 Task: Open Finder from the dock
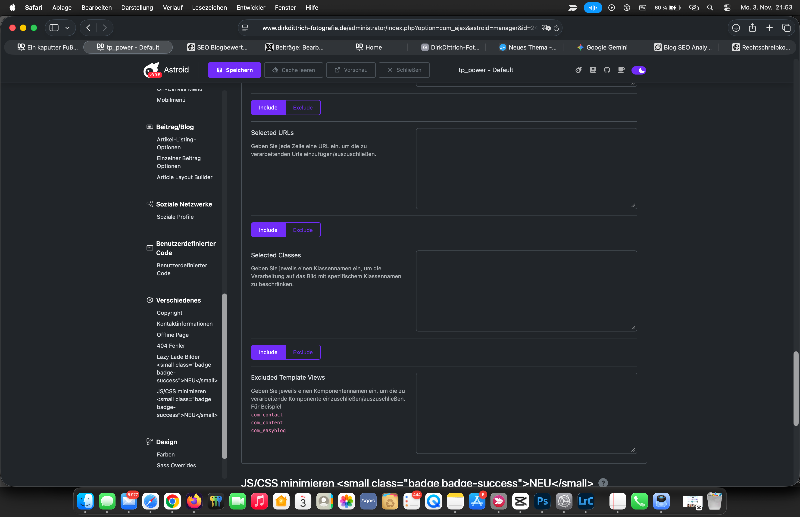[x=84, y=500]
